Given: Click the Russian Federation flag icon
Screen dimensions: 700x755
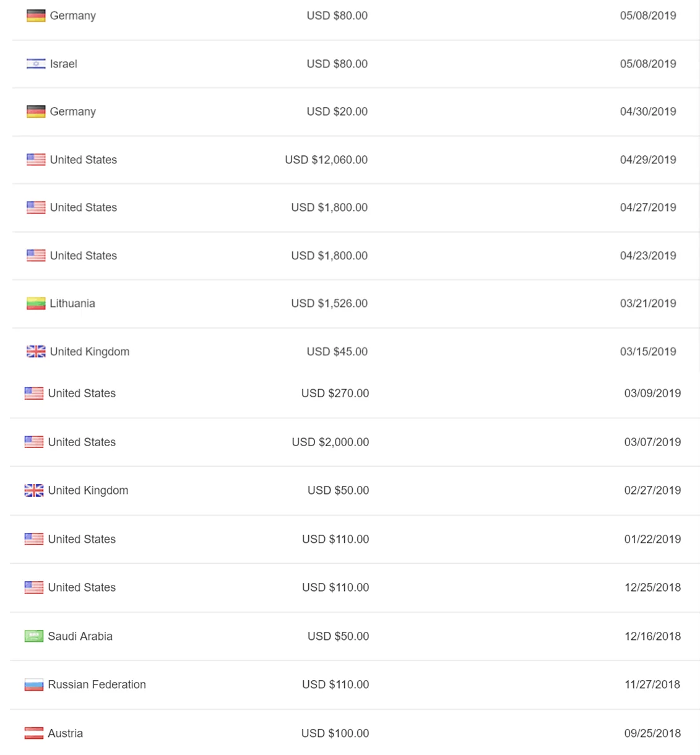Looking at the screenshot, I should (34, 684).
